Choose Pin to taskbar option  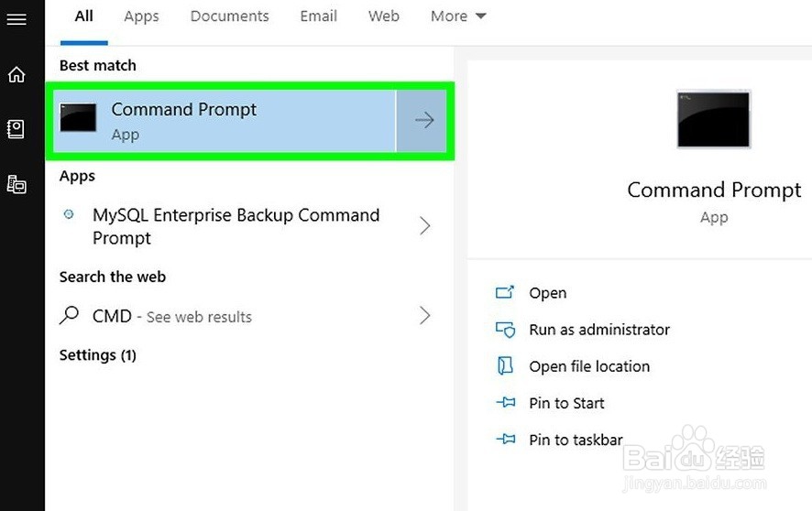tap(576, 440)
